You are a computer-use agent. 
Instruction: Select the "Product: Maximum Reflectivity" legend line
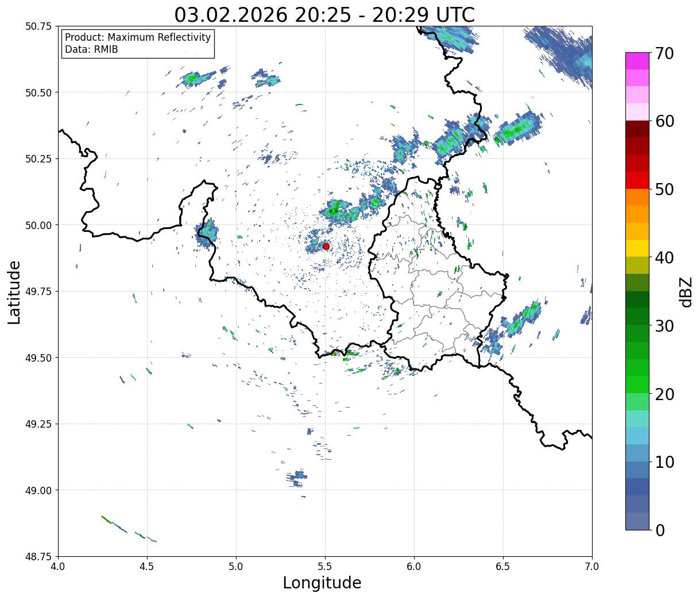[x=138, y=37]
